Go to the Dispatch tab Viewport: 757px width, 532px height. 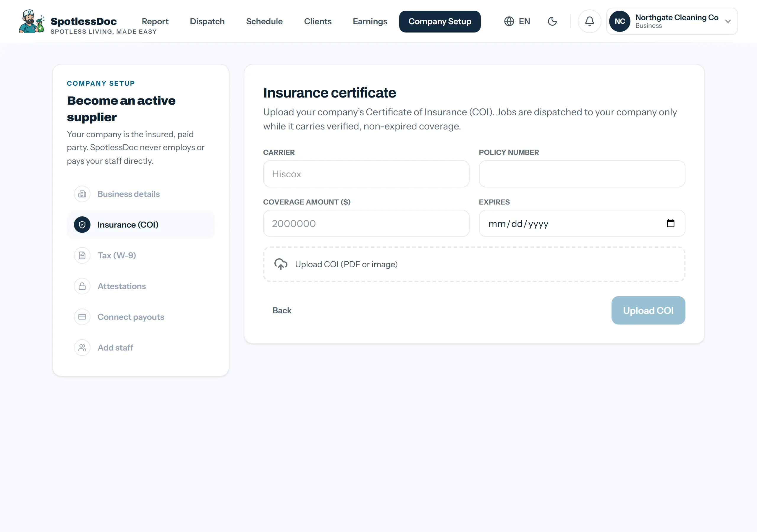tap(207, 21)
